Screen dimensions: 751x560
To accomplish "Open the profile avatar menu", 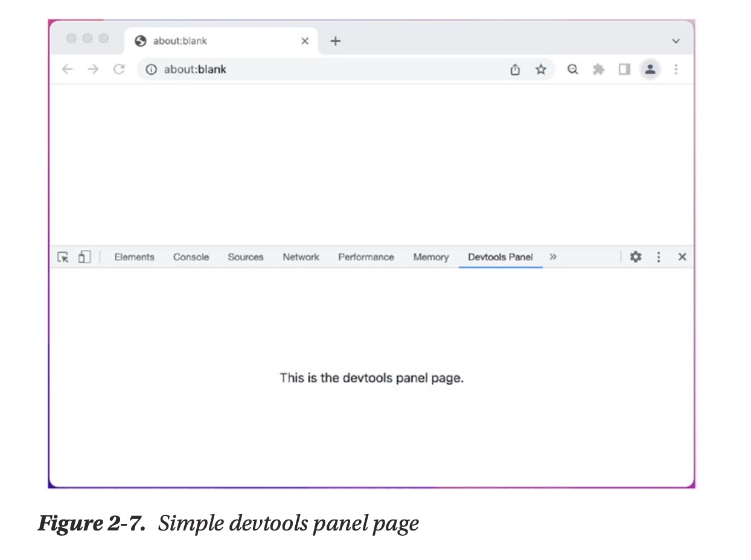I will point(650,69).
